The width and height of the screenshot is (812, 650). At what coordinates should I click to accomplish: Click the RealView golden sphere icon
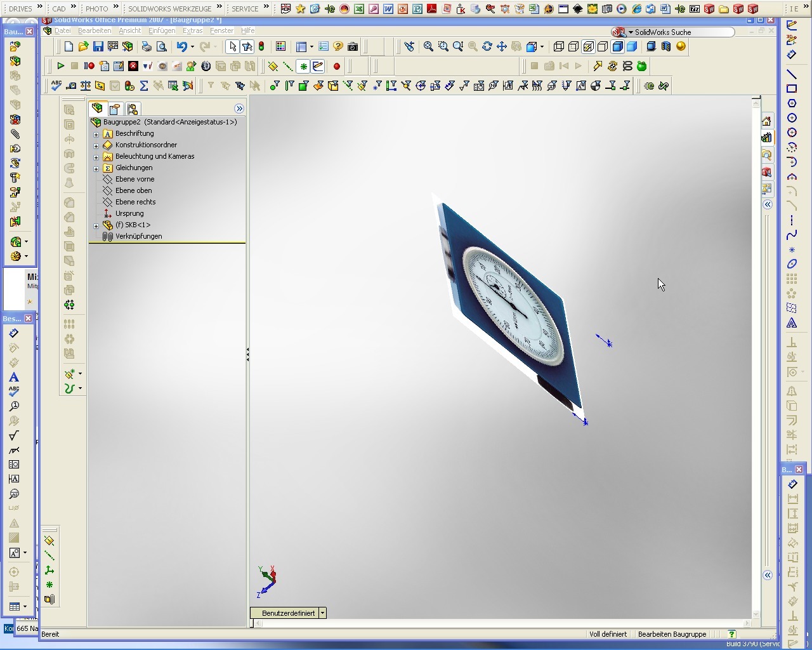(681, 46)
